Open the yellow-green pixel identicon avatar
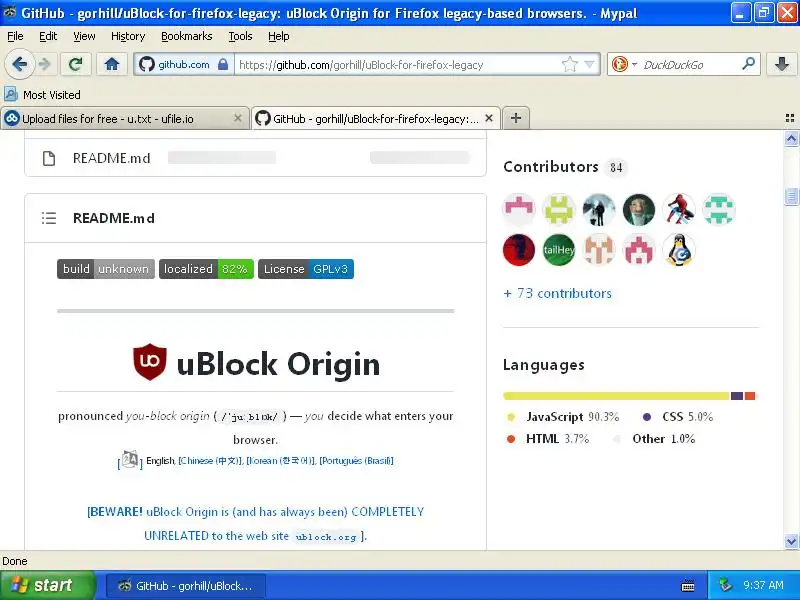The height and width of the screenshot is (600, 800). click(559, 209)
